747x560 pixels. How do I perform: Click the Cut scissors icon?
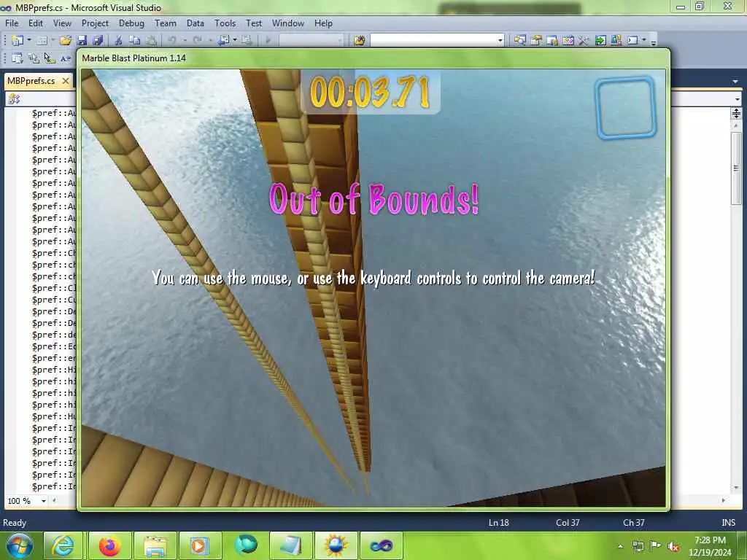tap(119, 41)
